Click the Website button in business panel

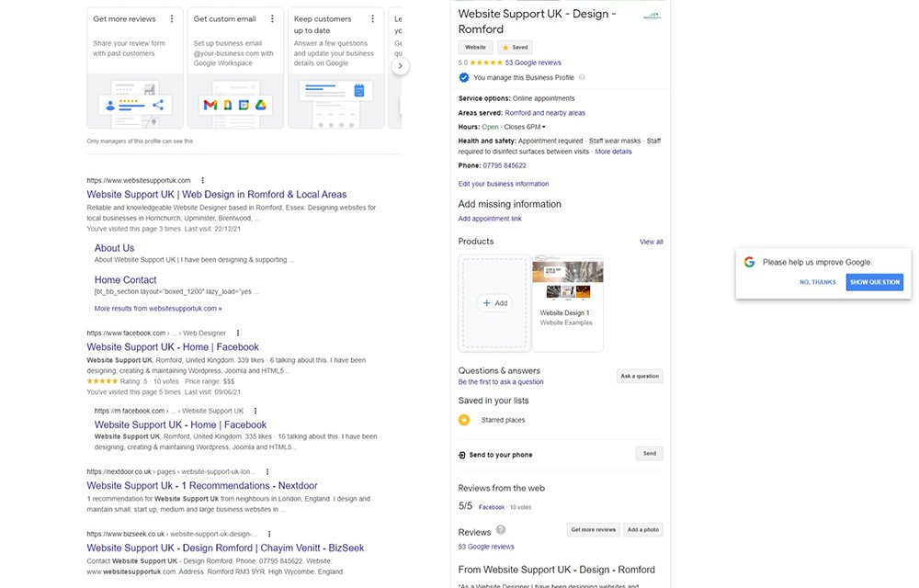click(x=475, y=47)
